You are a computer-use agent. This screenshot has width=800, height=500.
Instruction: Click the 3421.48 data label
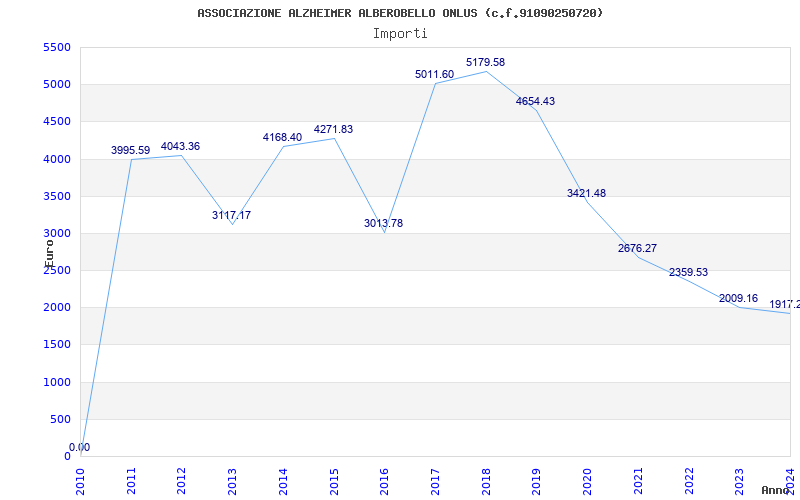pos(586,193)
